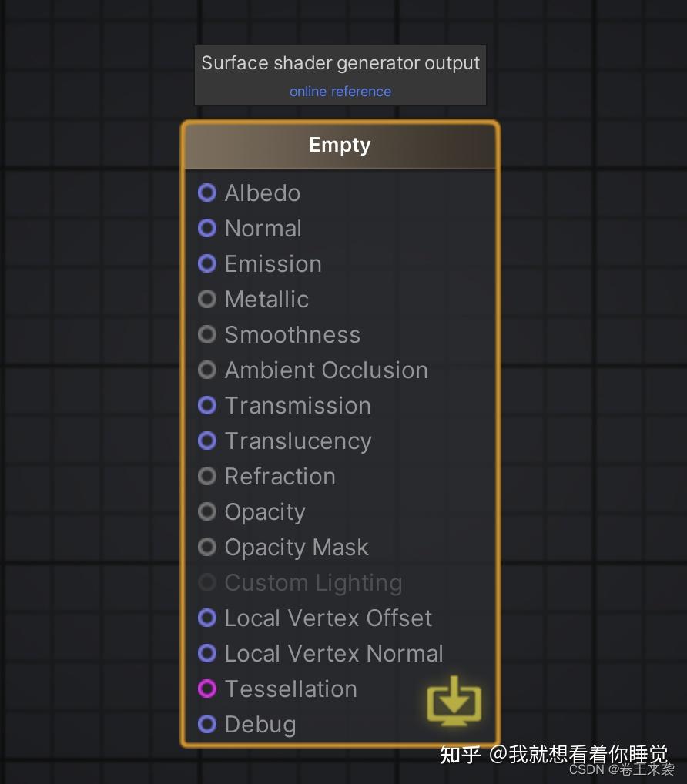Select the Empty node title bar

[340, 145]
